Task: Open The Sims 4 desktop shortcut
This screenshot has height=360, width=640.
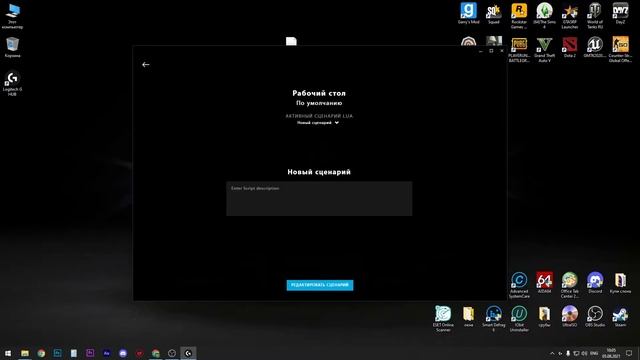Action: [x=544, y=16]
